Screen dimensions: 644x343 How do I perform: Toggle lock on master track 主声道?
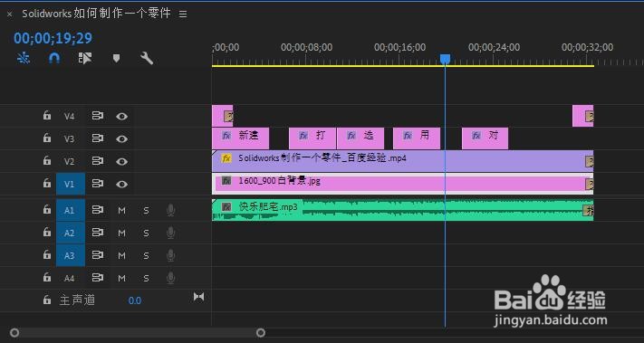(47, 300)
